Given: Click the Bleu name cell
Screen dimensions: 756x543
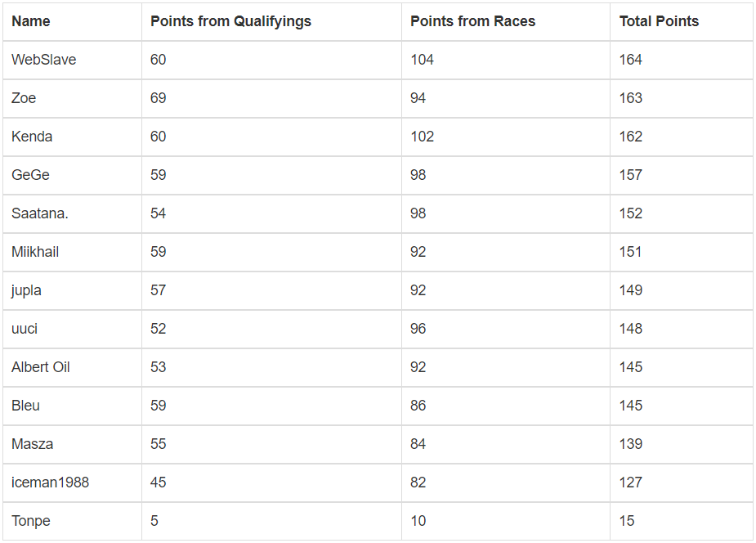Looking at the screenshot, I should point(25,406).
